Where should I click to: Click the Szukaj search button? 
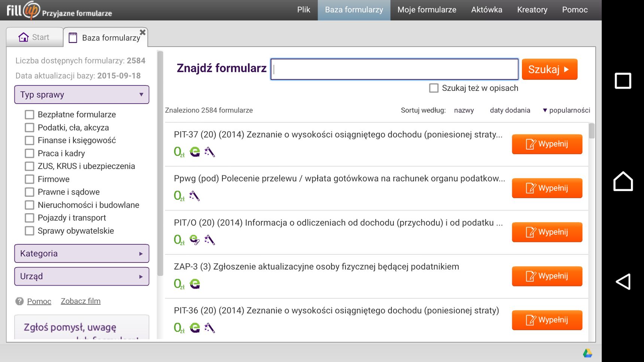[x=549, y=69]
